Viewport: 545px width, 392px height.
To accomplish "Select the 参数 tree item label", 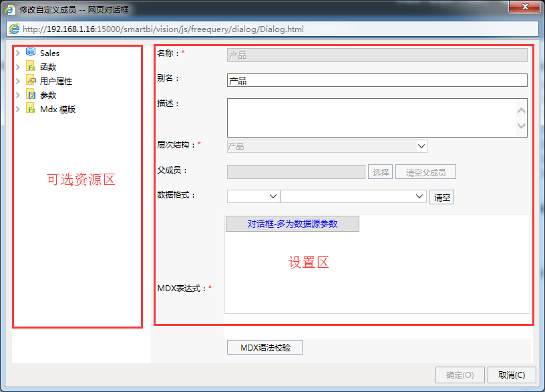I will (x=48, y=95).
